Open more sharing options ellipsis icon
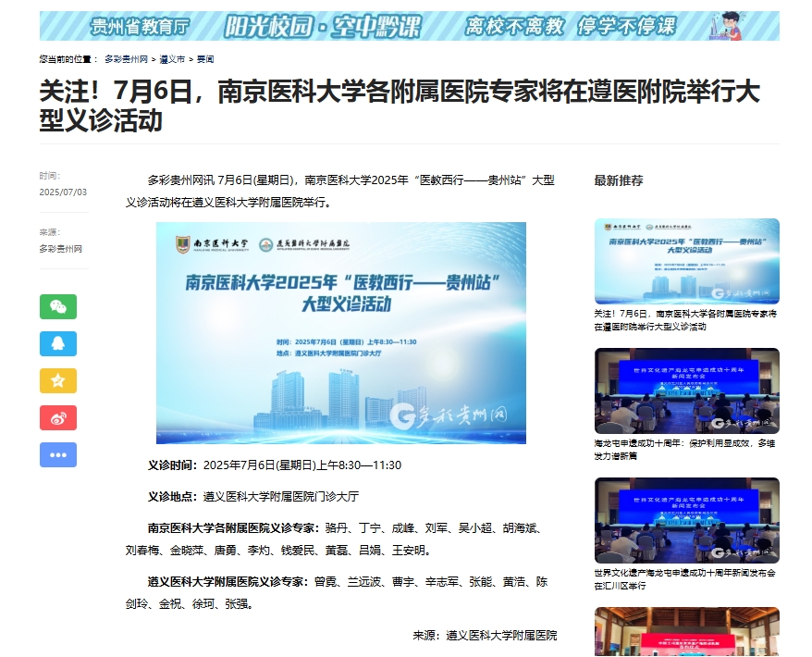Viewport: 812px width, 657px height. 58,455
